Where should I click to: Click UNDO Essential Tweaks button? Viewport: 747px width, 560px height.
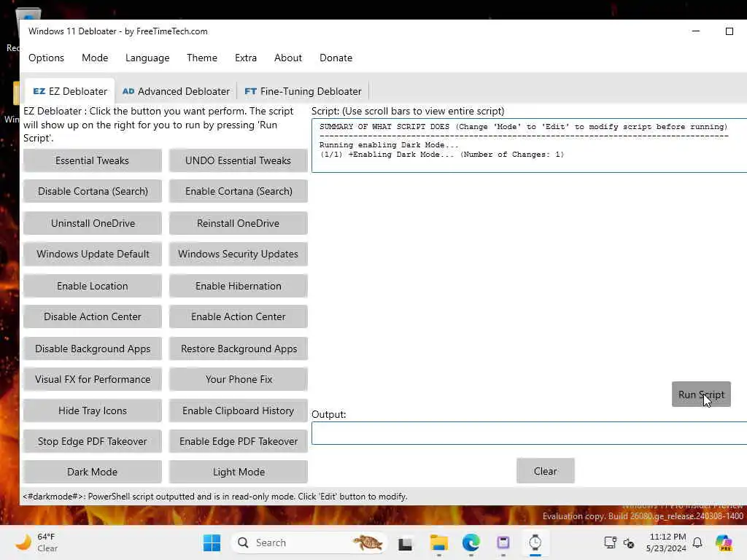[239, 160]
